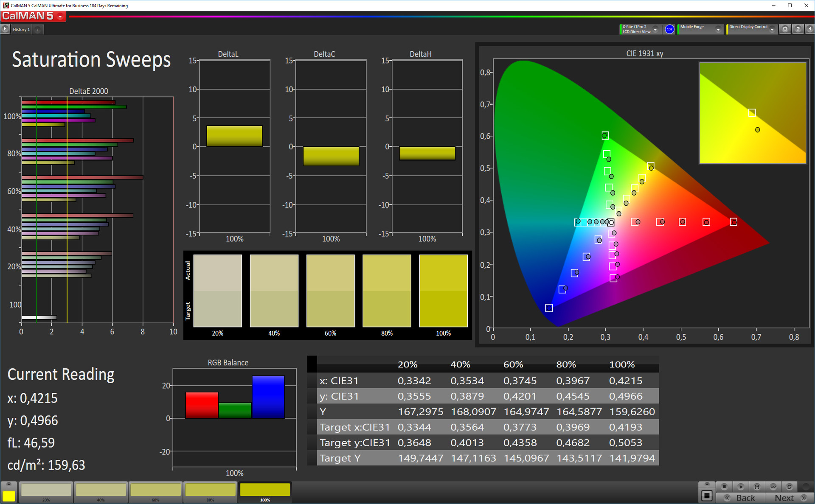Open the settings gear in top toolbar
This screenshot has width=815, height=504.
point(785,29)
